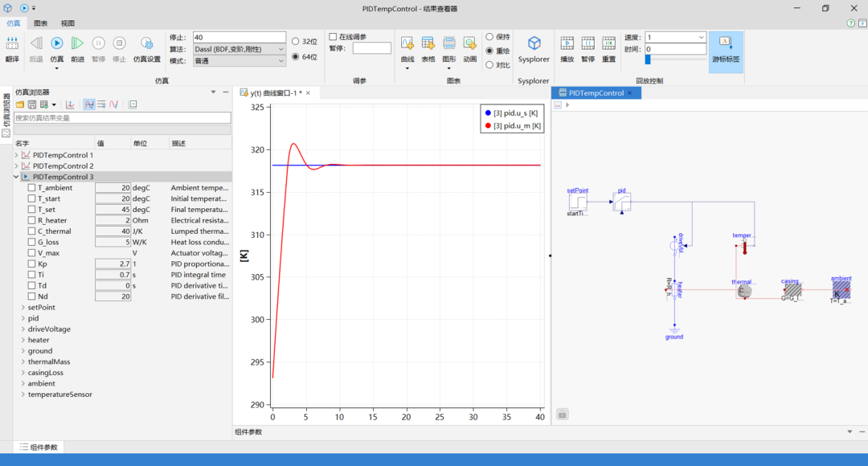Select the 32位 radio button
This screenshot has height=466, width=868.
(296, 42)
